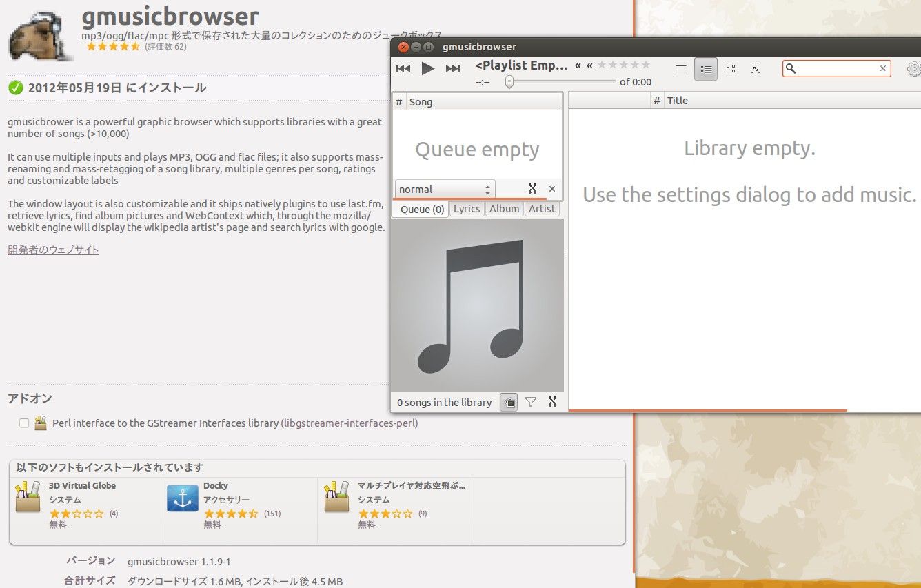This screenshot has height=588, width=921.
Task: Maximize the gmusicbrowser window
Action: tap(429, 47)
